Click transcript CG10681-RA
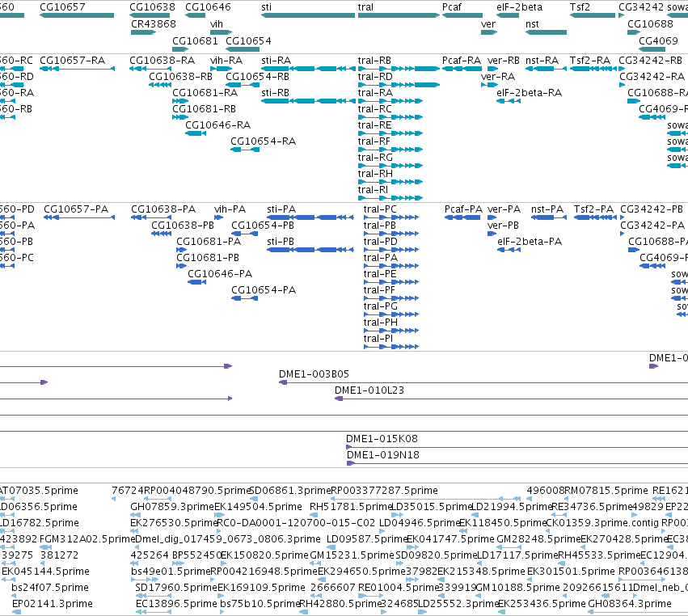688x616 pixels. pyautogui.click(x=180, y=101)
